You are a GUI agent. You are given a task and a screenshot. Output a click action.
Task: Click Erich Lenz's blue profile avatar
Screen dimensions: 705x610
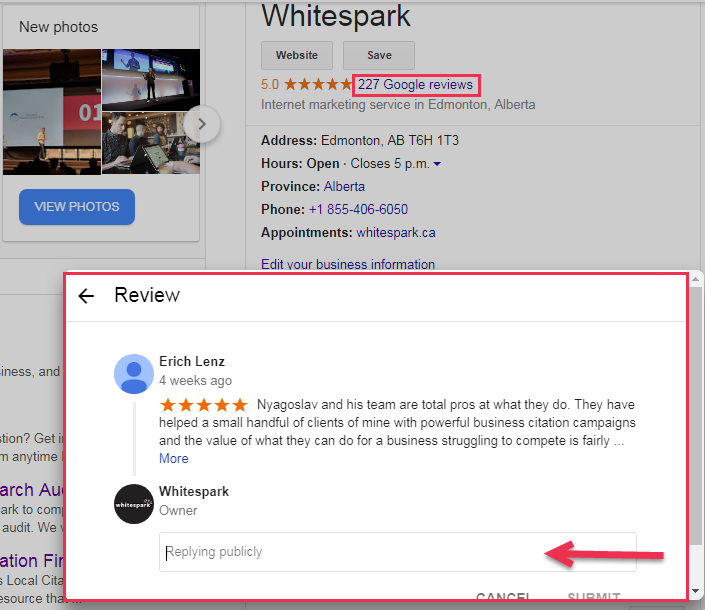134,374
